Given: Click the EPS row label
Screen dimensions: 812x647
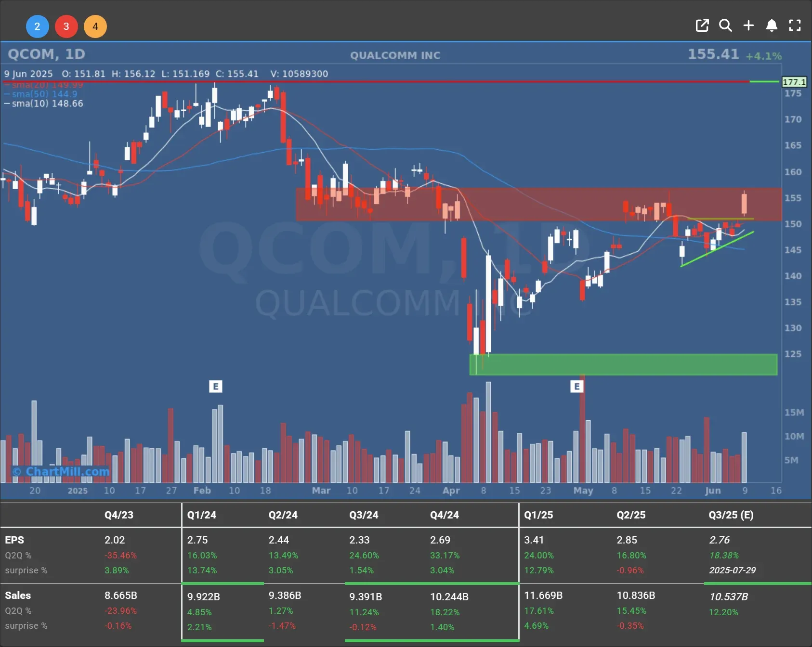Looking at the screenshot, I should (14, 540).
